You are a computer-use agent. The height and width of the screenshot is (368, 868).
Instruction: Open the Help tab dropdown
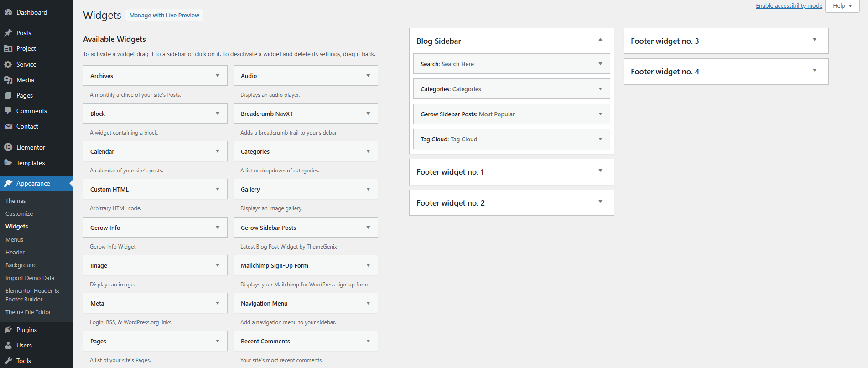842,6
